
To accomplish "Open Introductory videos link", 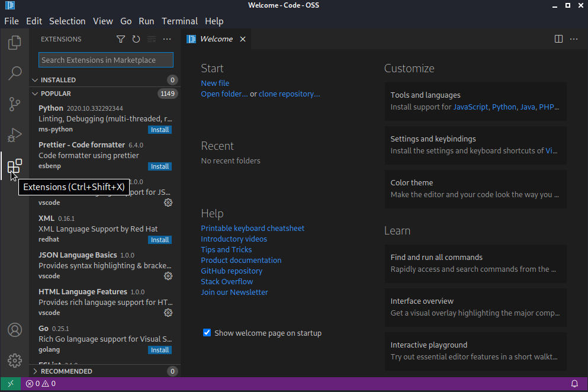I will click(234, 239).
